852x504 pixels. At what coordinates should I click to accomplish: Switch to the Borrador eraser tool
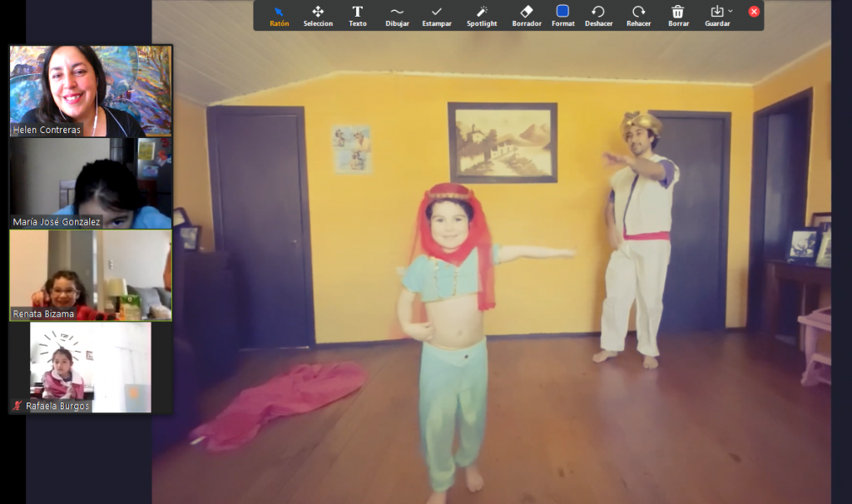[526, 15]
